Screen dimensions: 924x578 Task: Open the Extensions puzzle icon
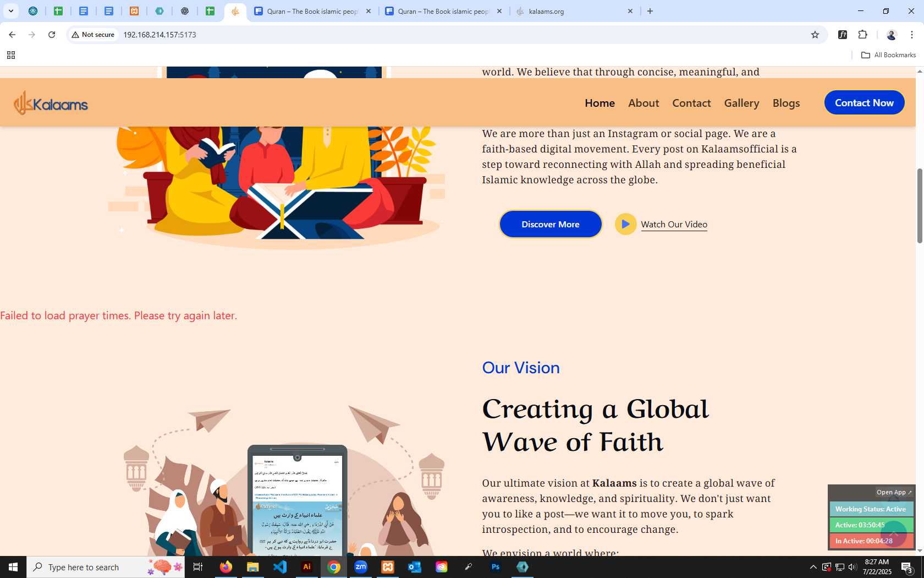point(862,35)
